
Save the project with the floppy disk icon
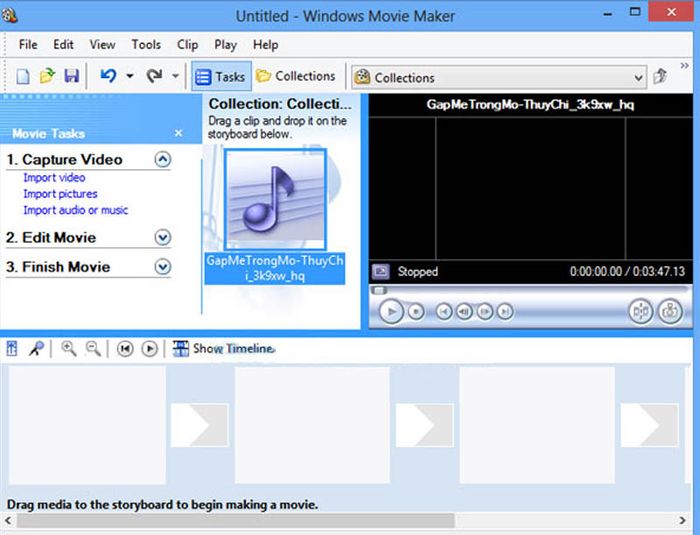click(71, 76)
